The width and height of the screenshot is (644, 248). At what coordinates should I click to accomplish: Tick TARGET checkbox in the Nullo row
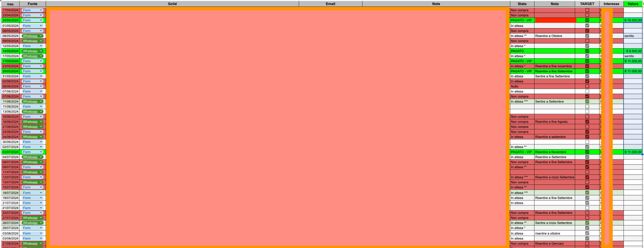(587, 86)
